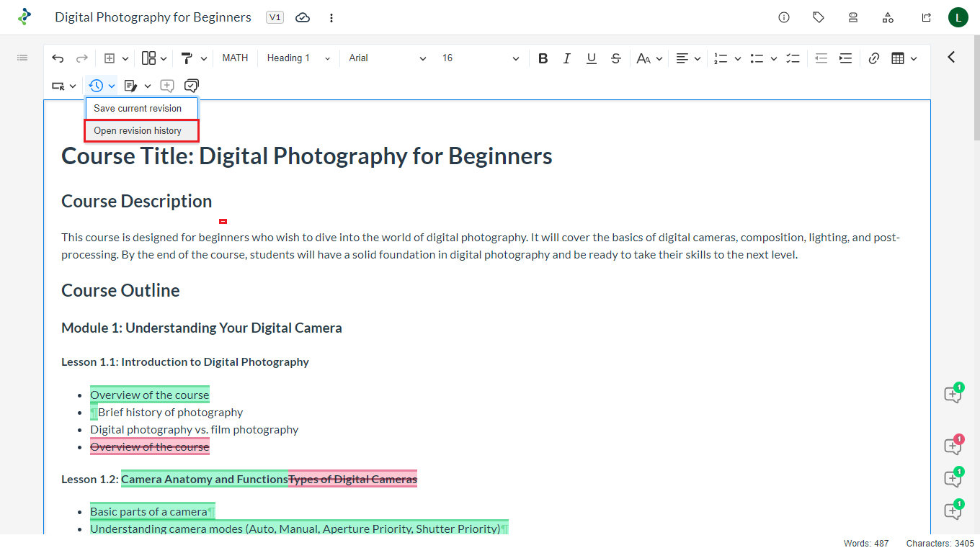The width and height of the screenshot is (980, 553).
Task: Choose Save current revision
Action: tap(138, 108)
